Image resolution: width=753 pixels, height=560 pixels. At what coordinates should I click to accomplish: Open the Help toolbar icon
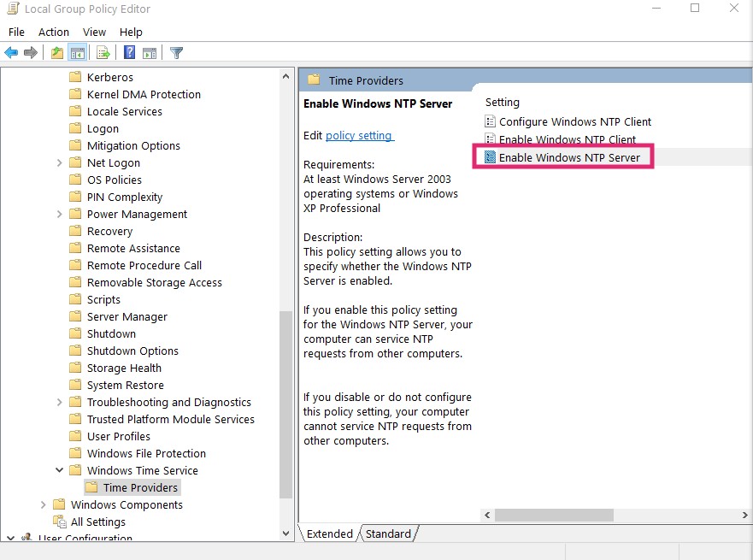pos(130,52)
